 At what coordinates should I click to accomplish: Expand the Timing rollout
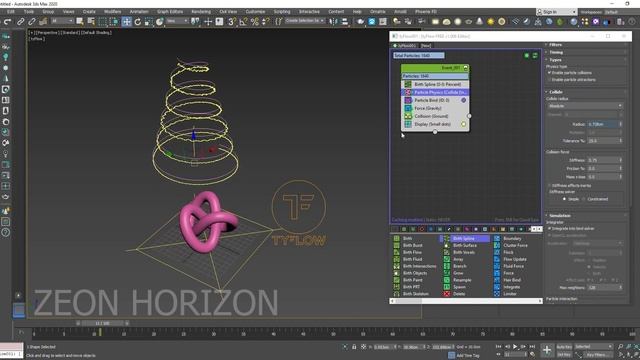[556, 52]
